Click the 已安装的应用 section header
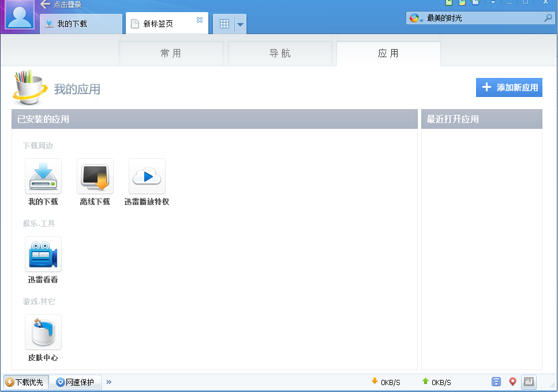The image size is (558, 392). (215, 119)
